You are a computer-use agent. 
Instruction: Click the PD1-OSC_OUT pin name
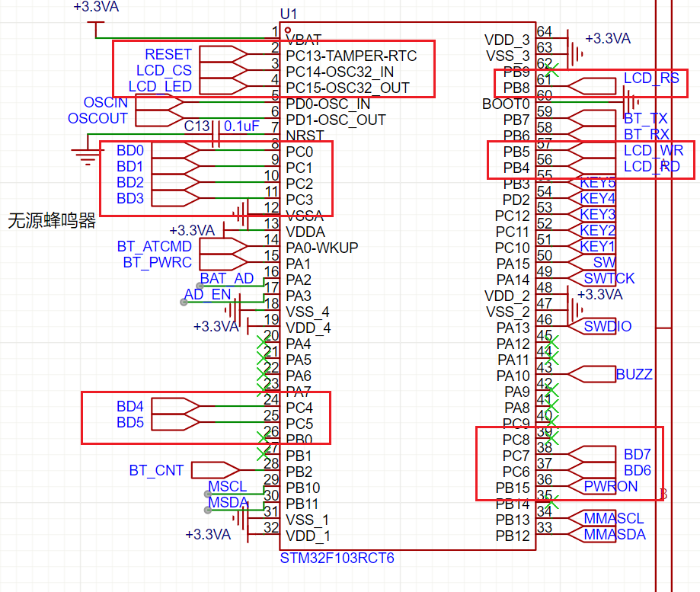point(336,120)
